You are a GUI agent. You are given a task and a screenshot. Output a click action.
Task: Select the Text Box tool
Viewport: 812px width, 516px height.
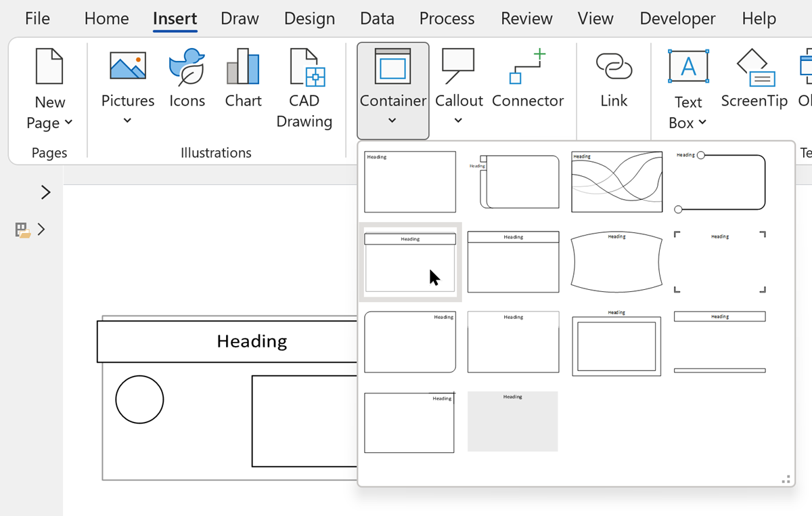tap(687, 66)
